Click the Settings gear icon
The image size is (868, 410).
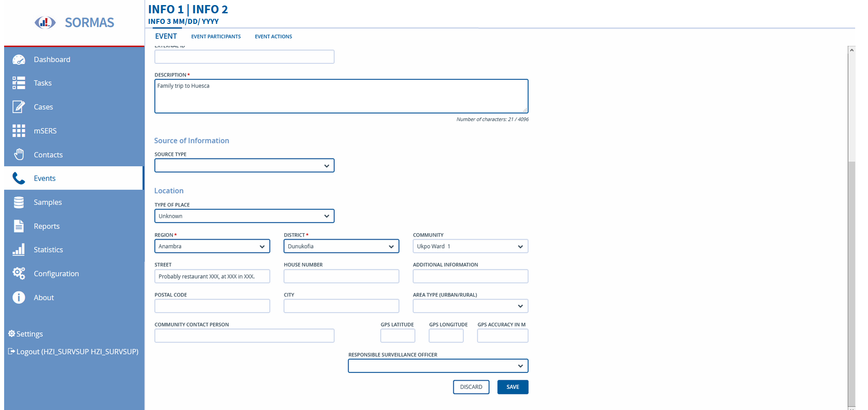[11, 334]
